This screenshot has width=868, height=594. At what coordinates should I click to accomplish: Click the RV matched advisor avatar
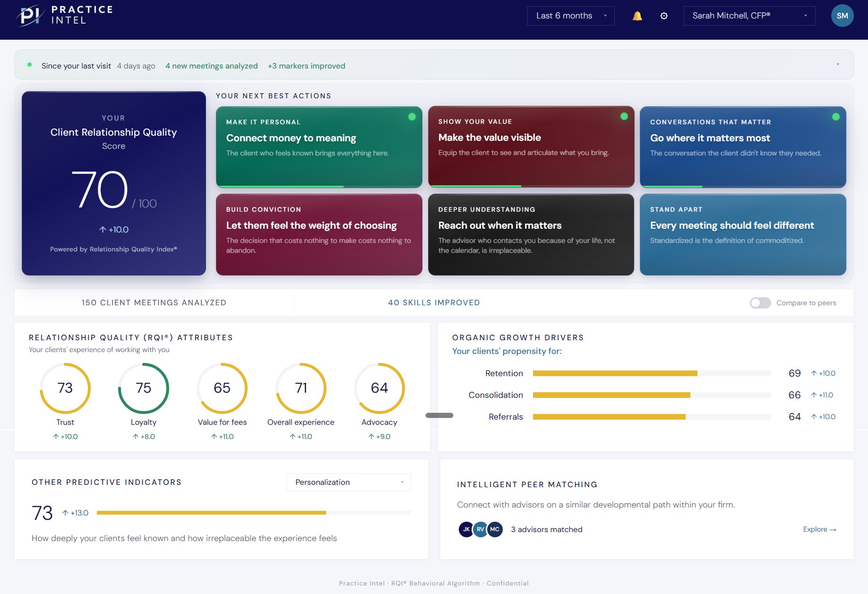481,529
